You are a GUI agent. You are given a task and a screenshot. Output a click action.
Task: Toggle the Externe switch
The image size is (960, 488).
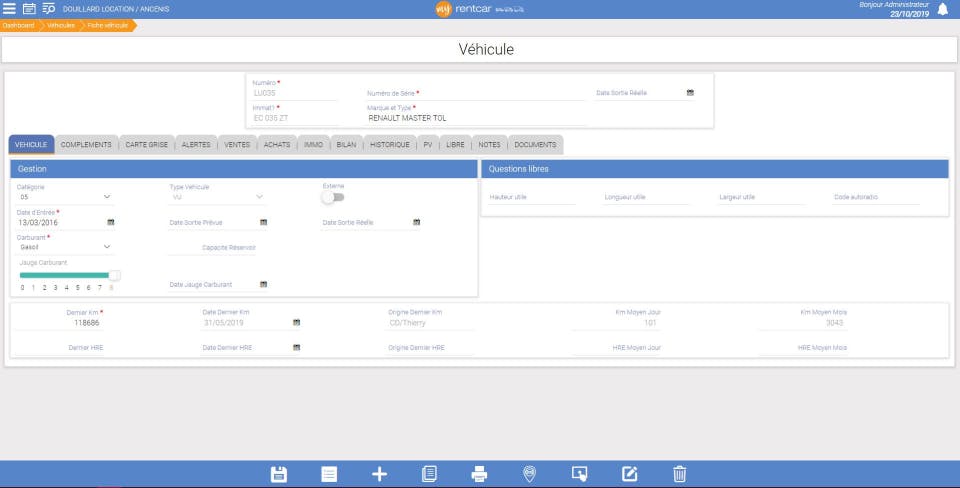click(x=333, y=197)
